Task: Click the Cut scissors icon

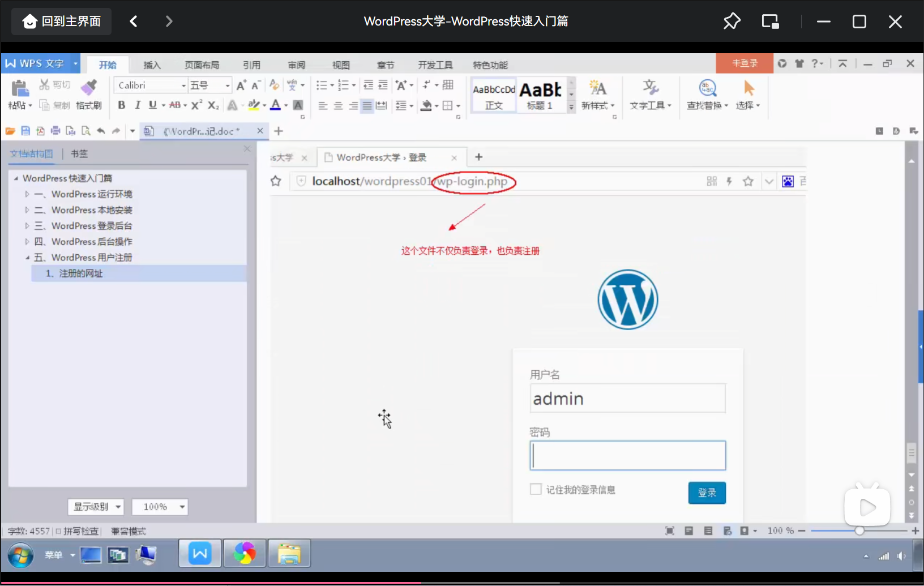Action: 44,85
